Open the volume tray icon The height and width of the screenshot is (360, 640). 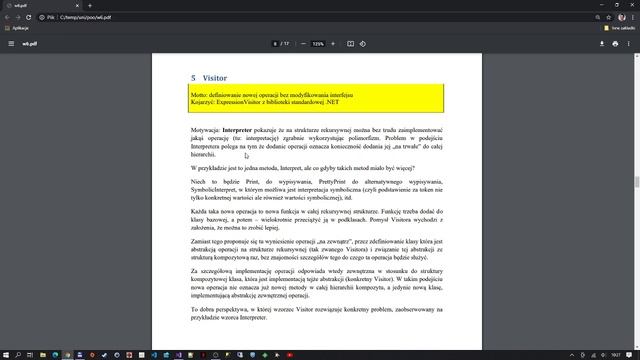(x=603, y=355)
